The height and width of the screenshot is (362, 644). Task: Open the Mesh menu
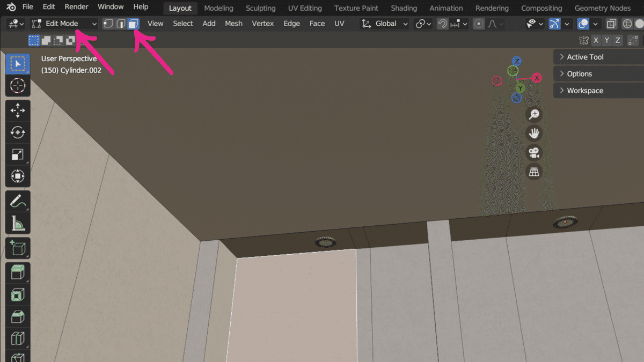233,23
